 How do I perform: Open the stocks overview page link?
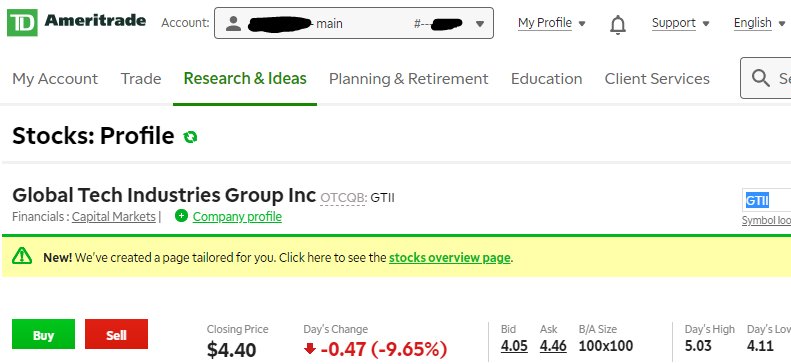tap(449, 258)
